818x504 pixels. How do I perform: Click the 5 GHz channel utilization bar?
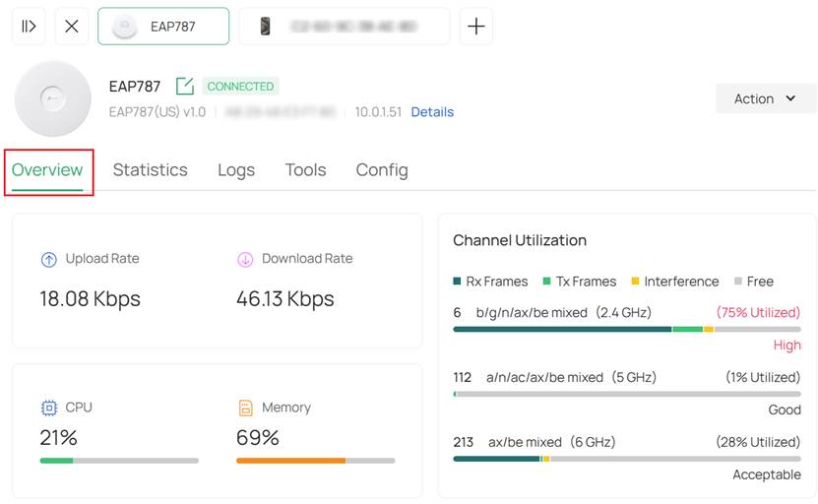627,394
